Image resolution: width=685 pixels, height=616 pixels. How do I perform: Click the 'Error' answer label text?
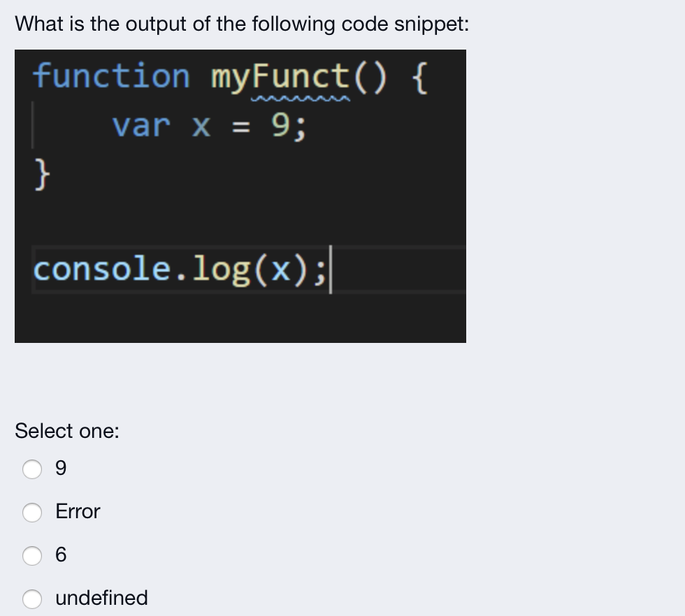77,512
